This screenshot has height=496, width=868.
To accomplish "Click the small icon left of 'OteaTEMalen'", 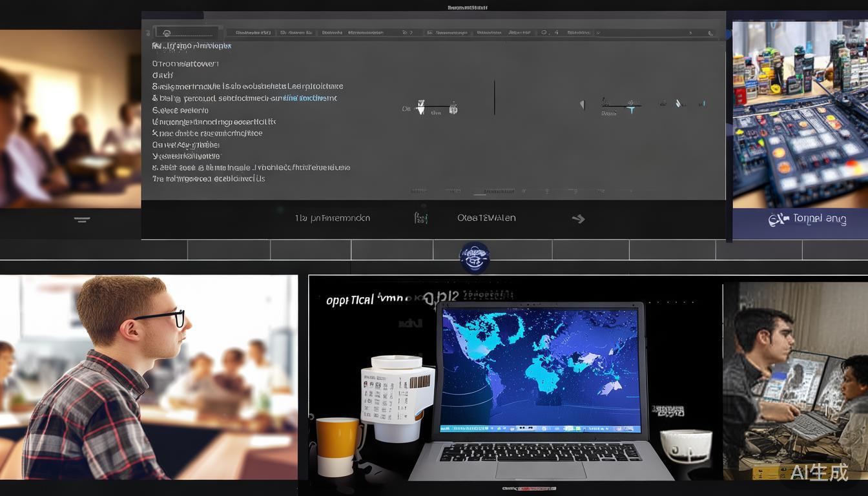I will tap(420, 218).
